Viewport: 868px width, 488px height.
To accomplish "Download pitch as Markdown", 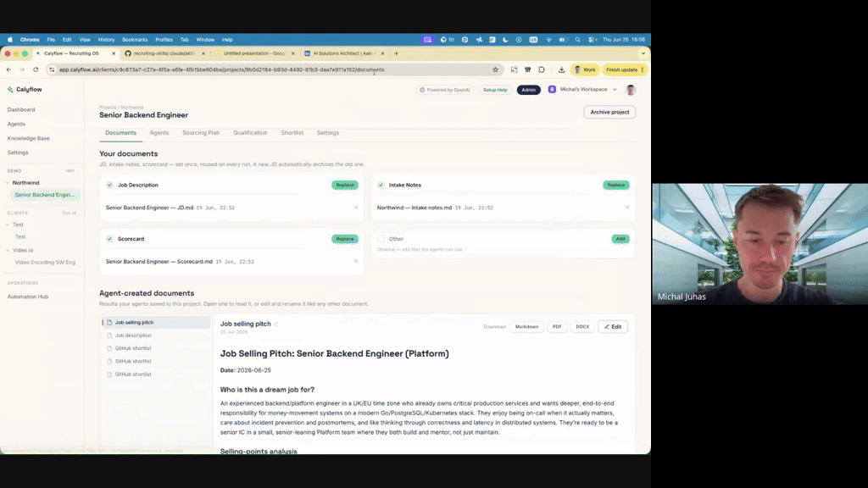I will [526, 327].
